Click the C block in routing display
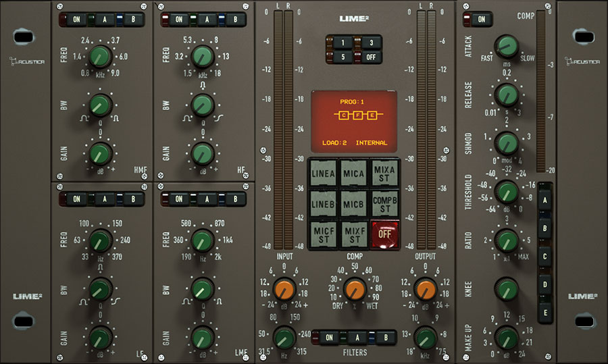608x364 pixels. coord(344,115)
